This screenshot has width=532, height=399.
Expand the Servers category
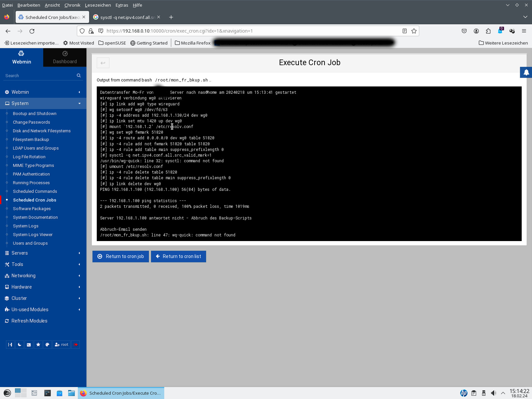(x=43, y=253)
